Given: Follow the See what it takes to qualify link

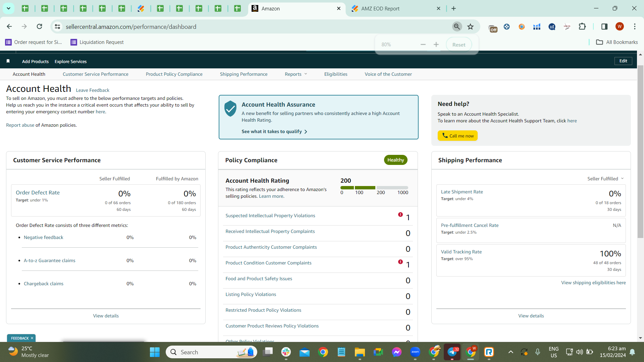Looking at the screenshot, I should pos(274,131).
